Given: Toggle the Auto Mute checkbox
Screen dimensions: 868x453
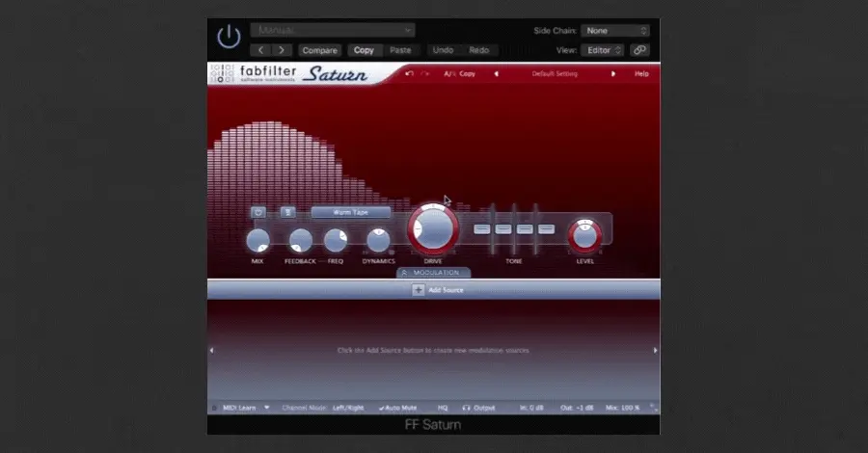Looking at the screenshot, I should coord(397,408).
